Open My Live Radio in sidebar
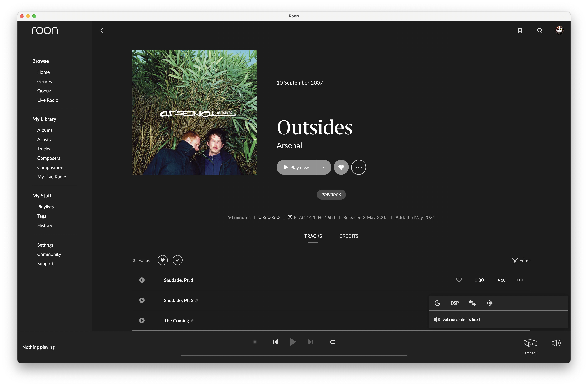The height and width of the screenshot is (386, 588). [x=52, y=177]
